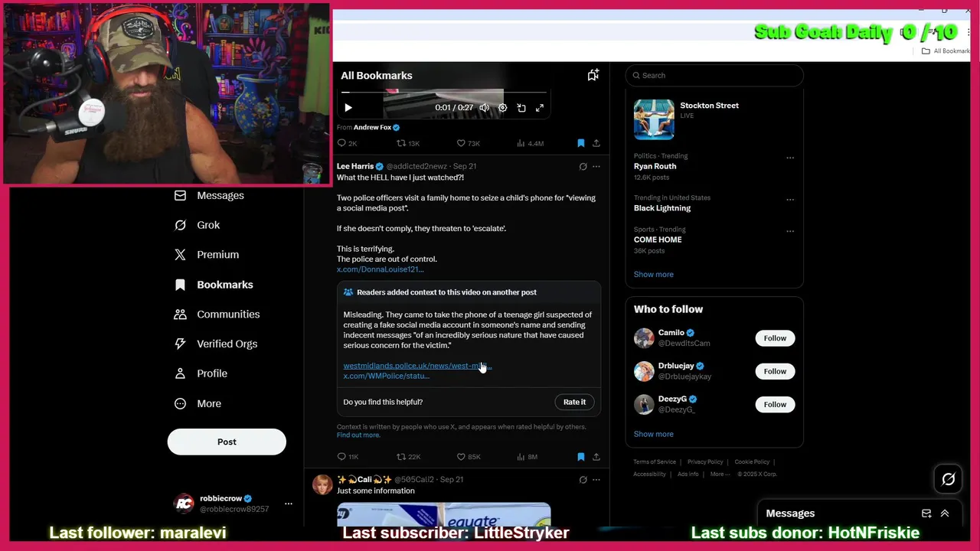Click the Search input field
The image size is (980, 551).
(714, 75)
